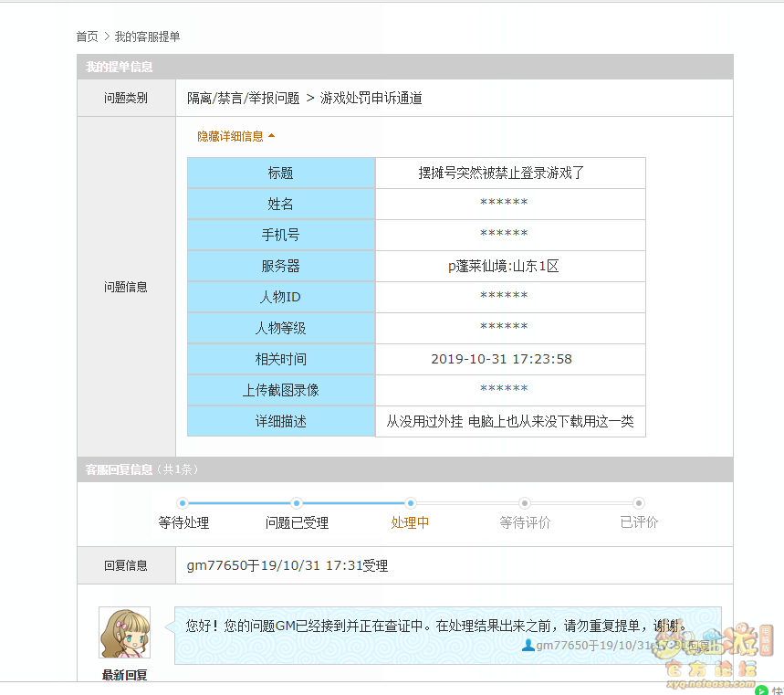Click the small triangle next to 隐藏详细信息
This screenshot has width=784, height=695.
pos(271,136)
